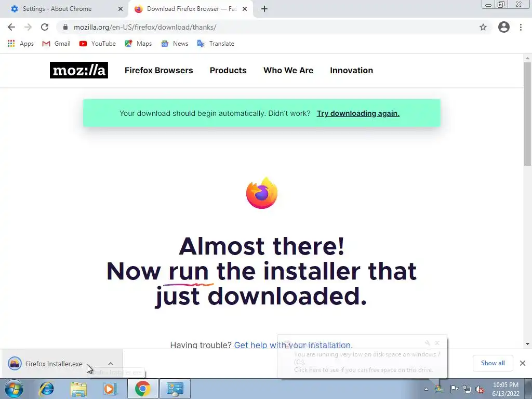
Task: Click the Action Center flag icon
Action: [x=454, y=389]
